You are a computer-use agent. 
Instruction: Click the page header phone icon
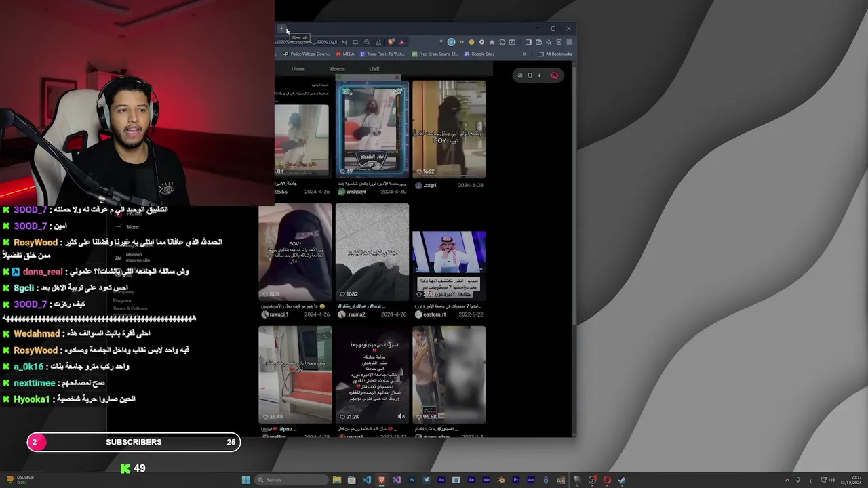click(x=530, y=75)
